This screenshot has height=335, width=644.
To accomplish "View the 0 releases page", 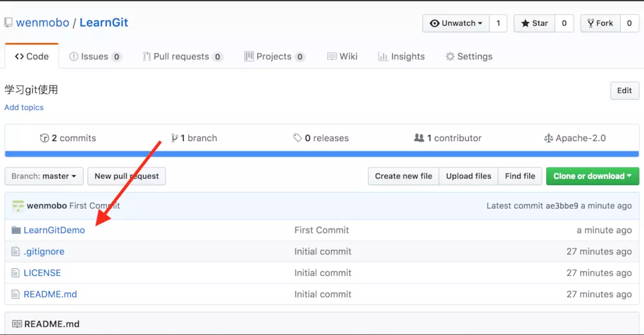I will point(321,138).
